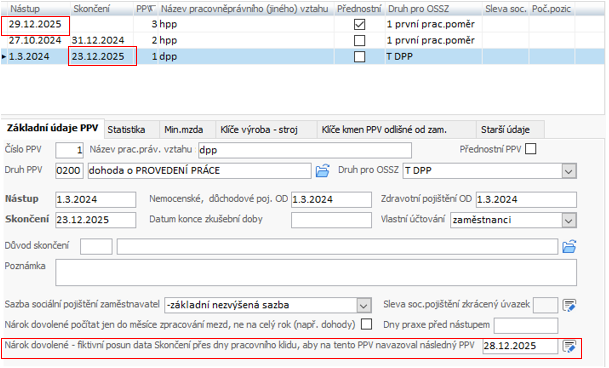Image resolution: width=609 pixels, height=368 pixels.
Task: Open folder icon beside Důvod skončení field
Action: point(569,246)
